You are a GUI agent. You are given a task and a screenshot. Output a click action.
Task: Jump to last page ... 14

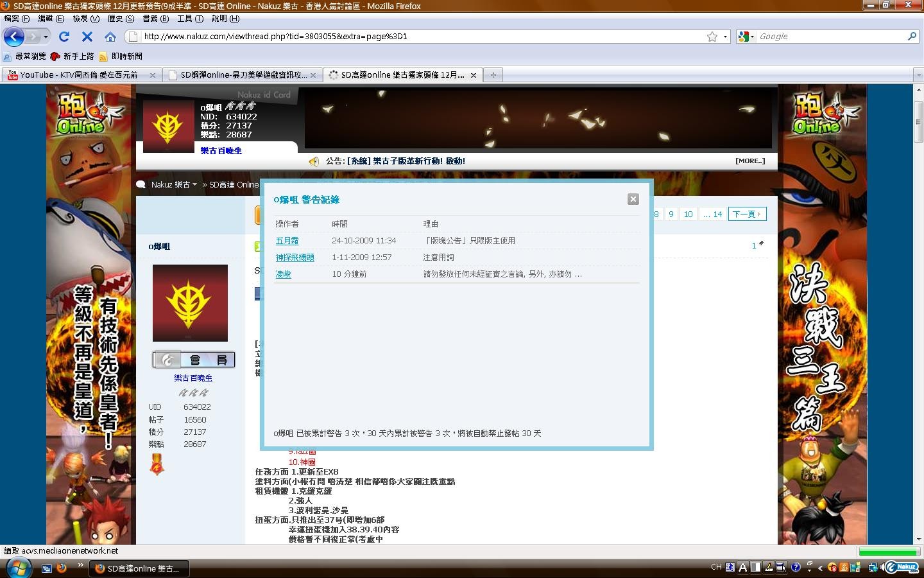tap(713, 214)
